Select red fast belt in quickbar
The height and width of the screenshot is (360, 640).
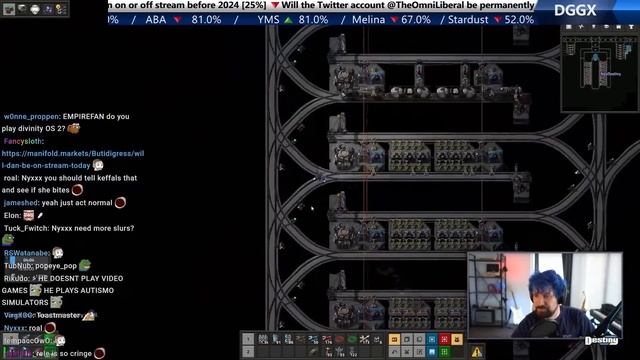[327, 339]
